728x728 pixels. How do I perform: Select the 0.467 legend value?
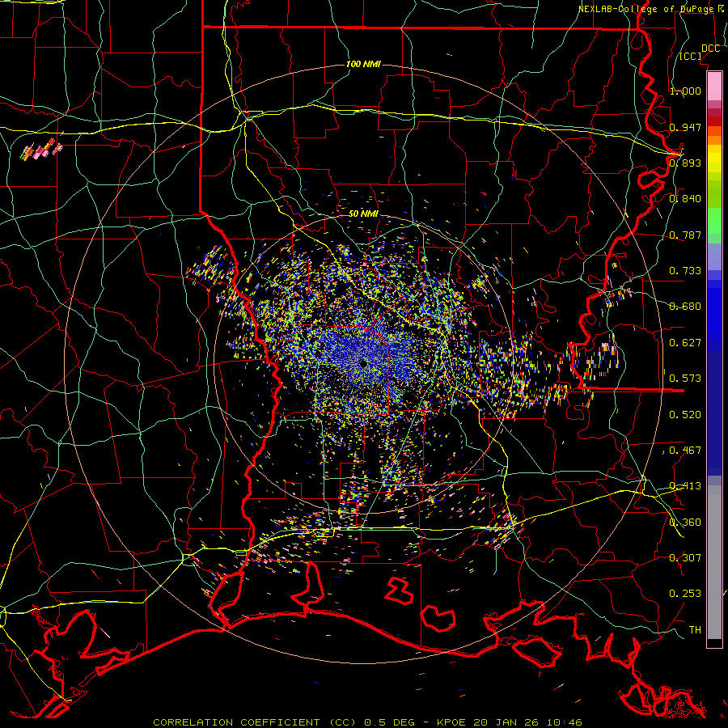point(685,451)
